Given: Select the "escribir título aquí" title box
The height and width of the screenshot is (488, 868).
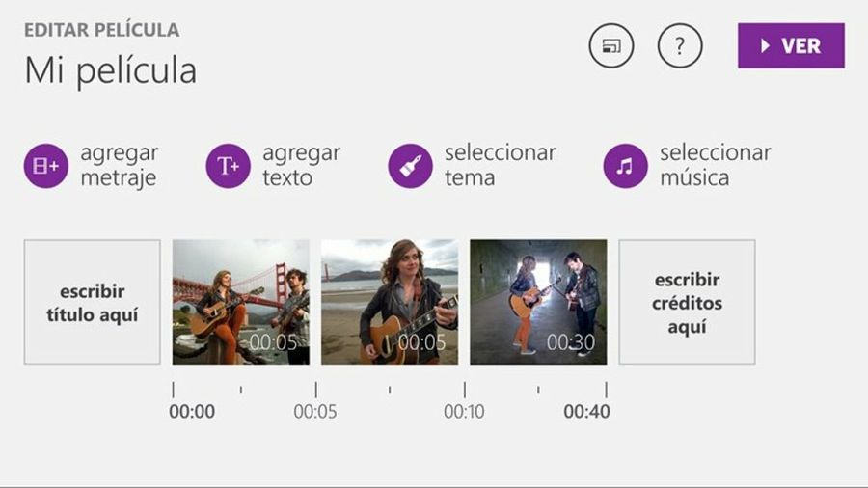Looking at the screenshot, I should (x=93, y=302).
